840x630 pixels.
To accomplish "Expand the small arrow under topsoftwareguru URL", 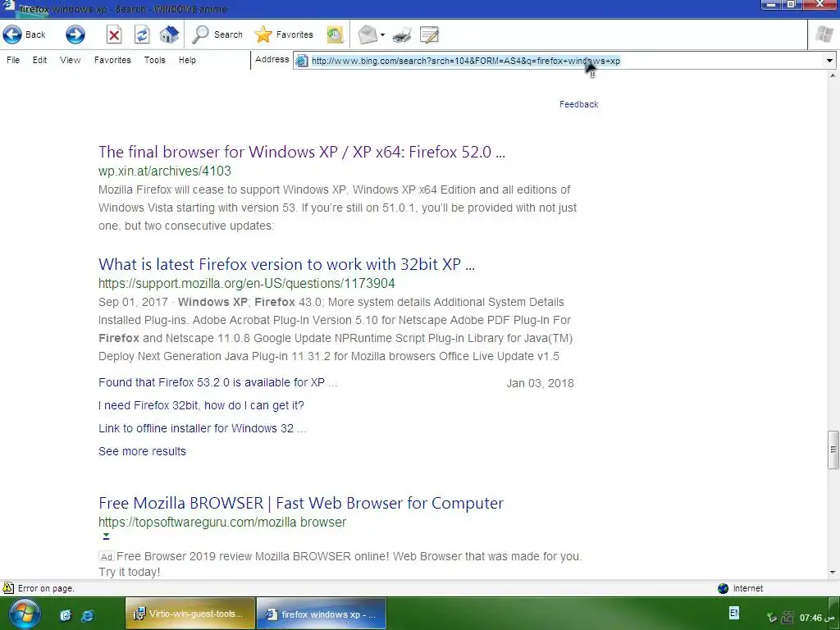I will click(106, 536).
